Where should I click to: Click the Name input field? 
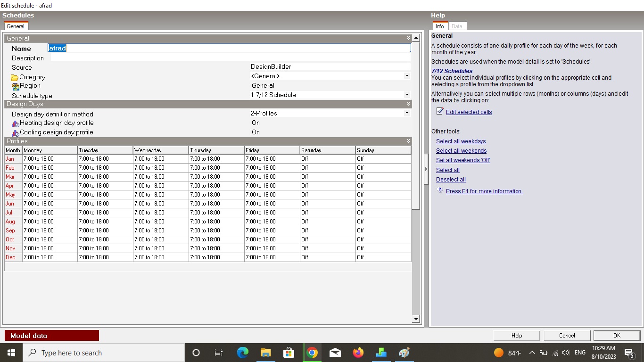point(229,48)
